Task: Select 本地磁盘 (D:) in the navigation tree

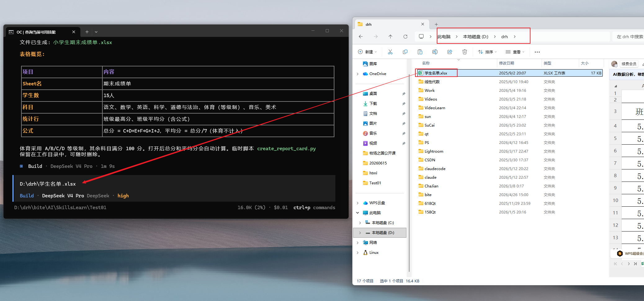Action: pos(380,233)
